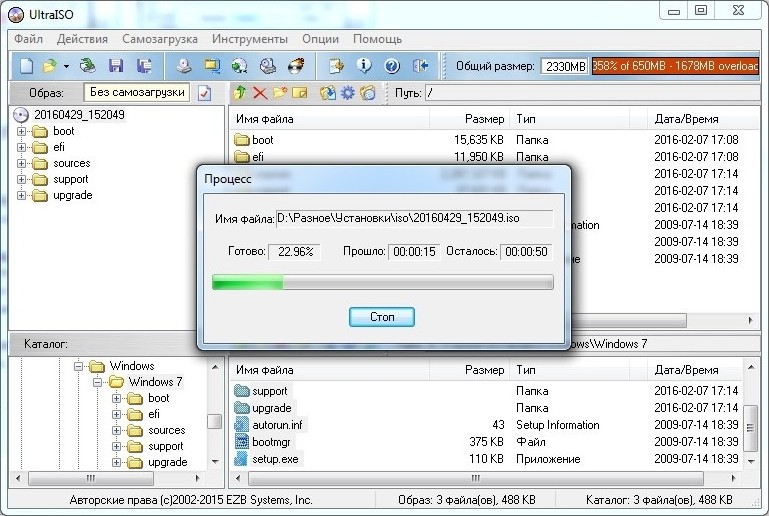Expand the upgrade folder in image tree
The height and width of the screenshot is (516, 769).
click(21, 195)
